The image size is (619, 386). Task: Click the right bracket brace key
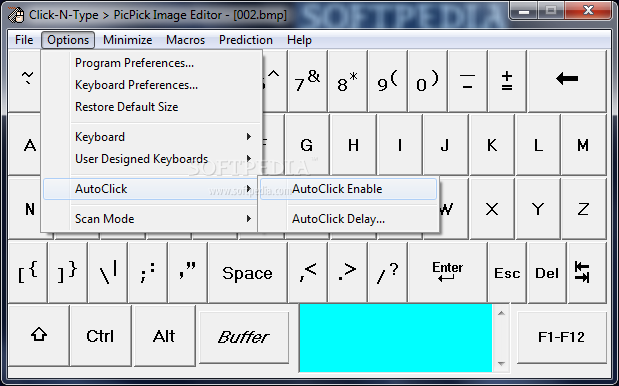68,272
